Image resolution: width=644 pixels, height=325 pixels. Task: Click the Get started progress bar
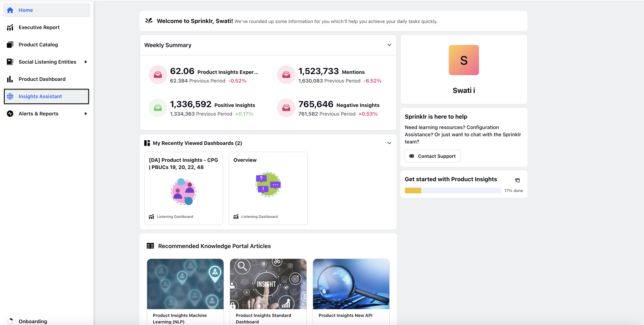pos(453,190)
